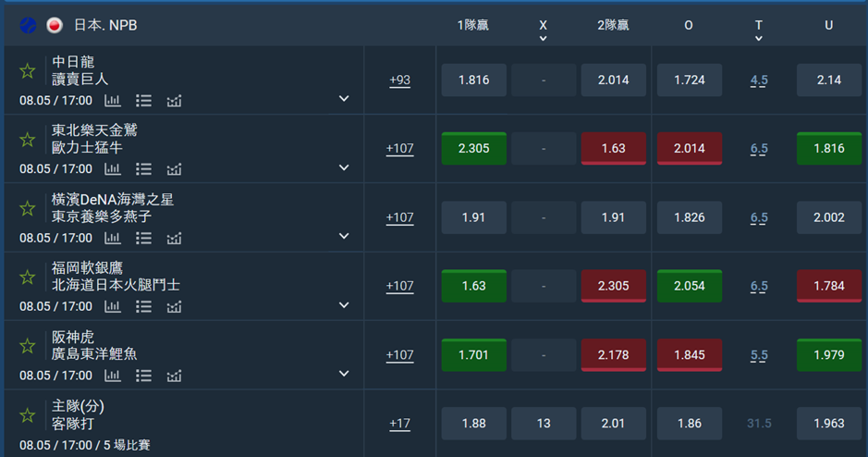This screenshot has height=457, width=868.
Task: Expand the 中日龍 match row chevron
Action: (x=344, y=99)
